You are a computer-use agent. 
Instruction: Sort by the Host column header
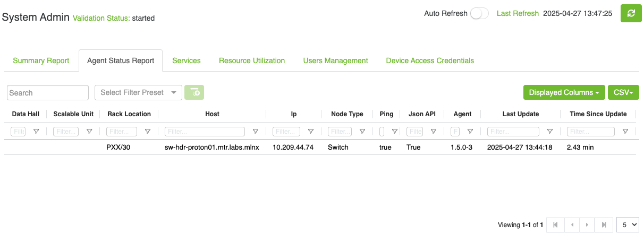pyautogui.click(x=212, y=114)
